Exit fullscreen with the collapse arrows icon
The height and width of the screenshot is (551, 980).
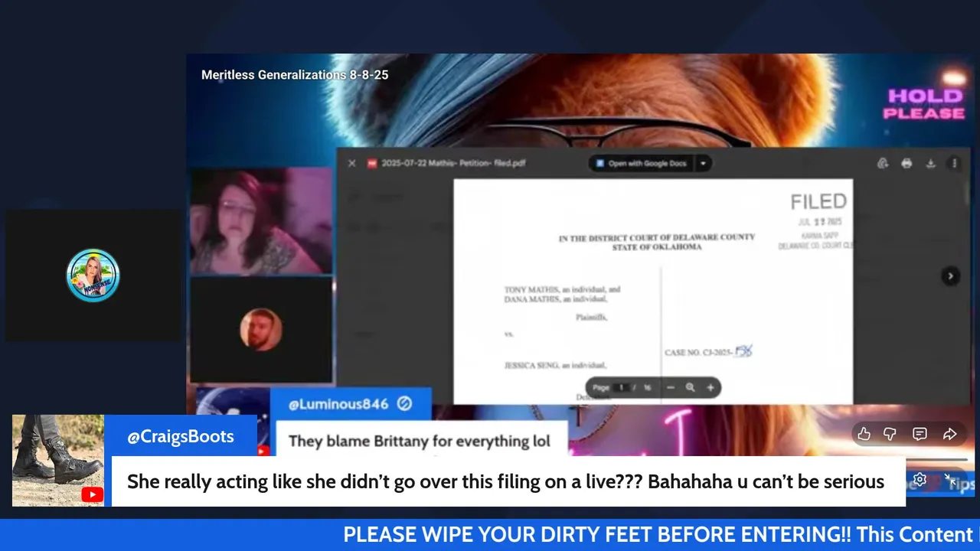(x=949, y=480)
